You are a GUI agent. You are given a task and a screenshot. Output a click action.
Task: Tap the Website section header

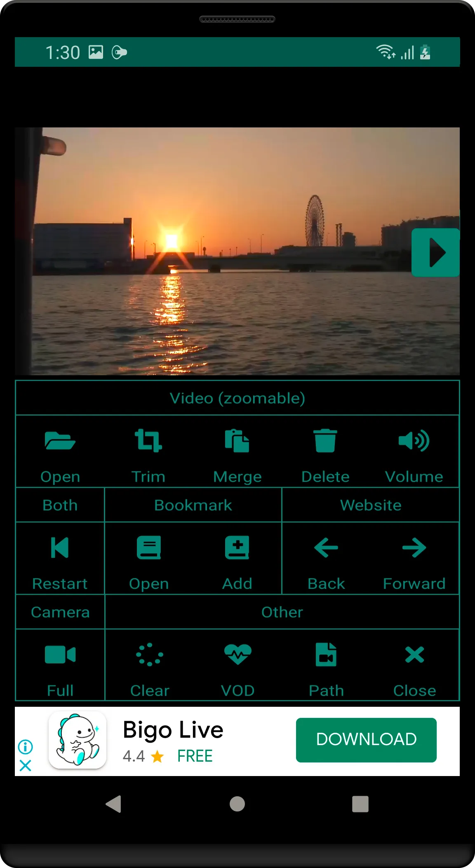[x=371, y=505]
